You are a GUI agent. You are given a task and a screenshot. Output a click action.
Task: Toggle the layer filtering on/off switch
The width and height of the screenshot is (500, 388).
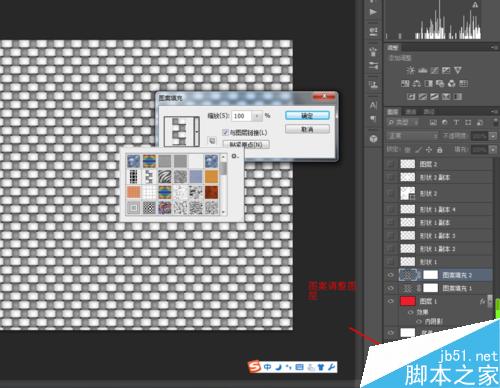click(x=495, y=123)
